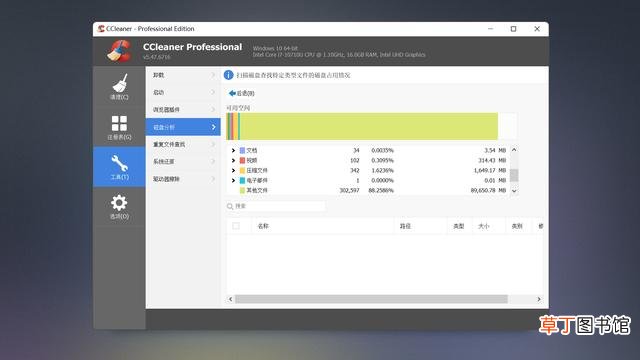Click inside the search (搜索) input field
This screenshot has width=640, height=360.
point(276,206)
